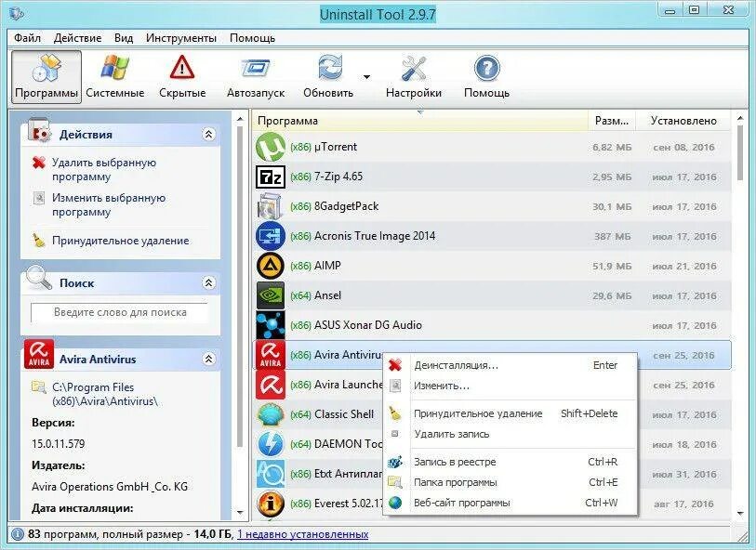
Task: Open dropdown arrow beside Обновить
Action: (367, 77)
